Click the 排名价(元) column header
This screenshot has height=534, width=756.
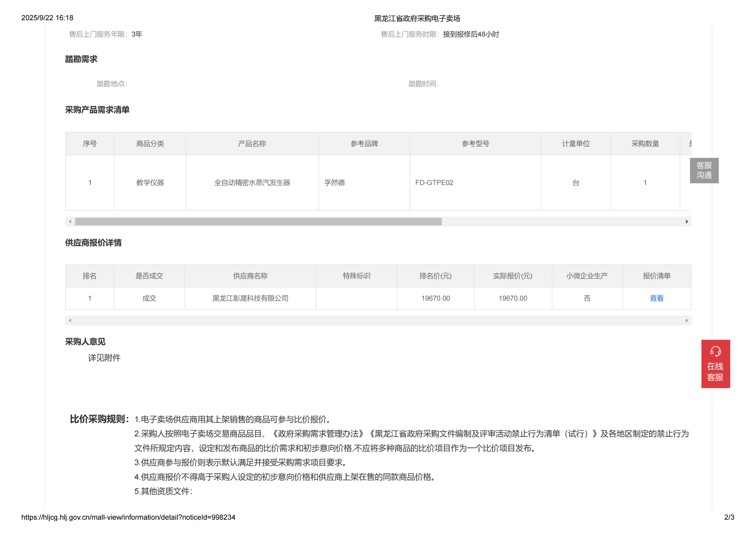click(435, 276)
